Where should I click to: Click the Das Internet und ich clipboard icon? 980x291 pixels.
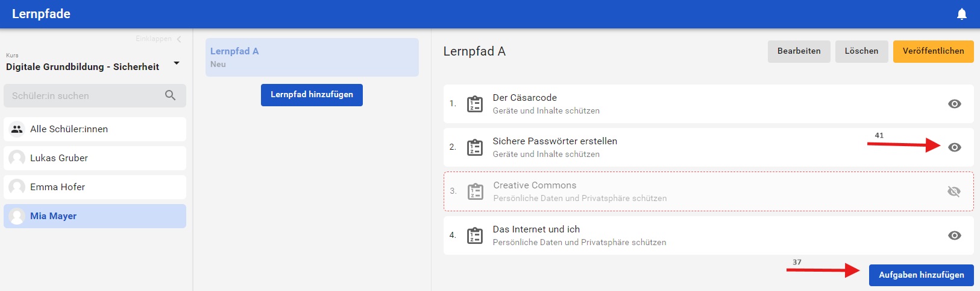pyautogui.click(x=475, y=235)
